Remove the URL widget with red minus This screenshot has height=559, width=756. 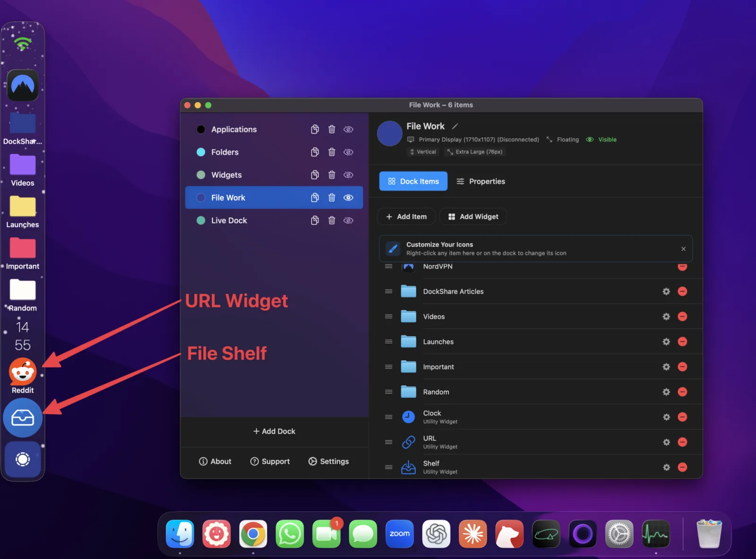(682, 442)
